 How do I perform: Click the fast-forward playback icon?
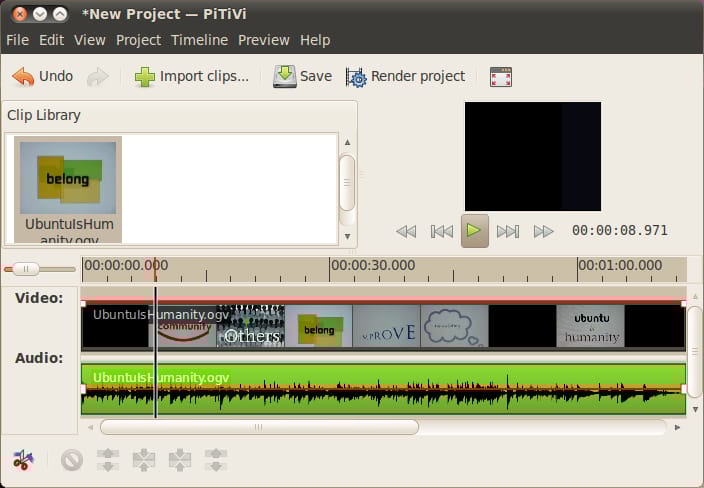pyautogui.click(x=543, y=231)
